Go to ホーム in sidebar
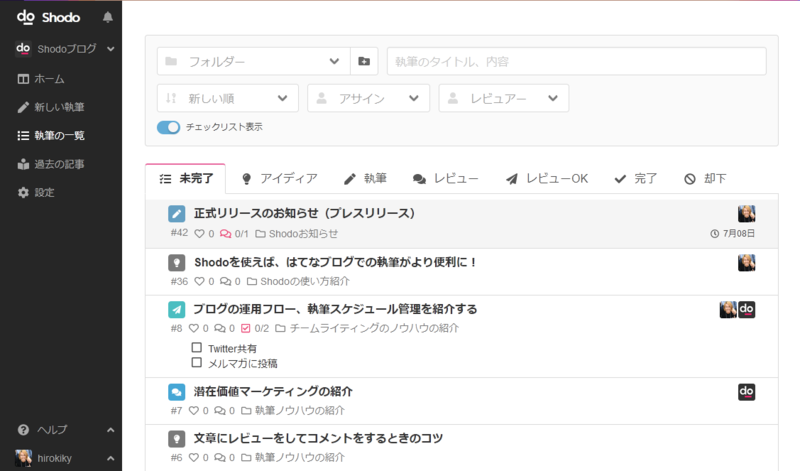 pos(41,79)
